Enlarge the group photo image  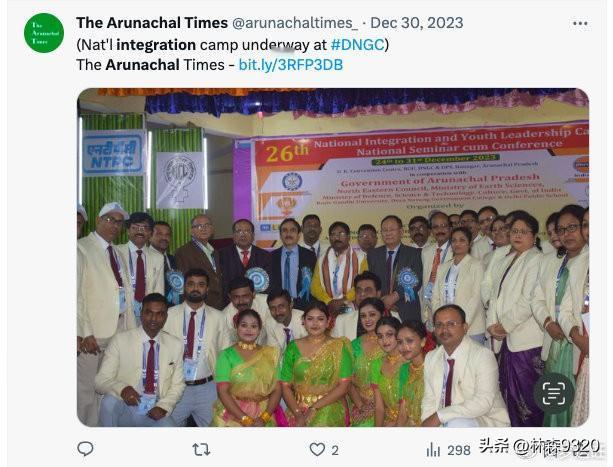click(x=333, y=257)
